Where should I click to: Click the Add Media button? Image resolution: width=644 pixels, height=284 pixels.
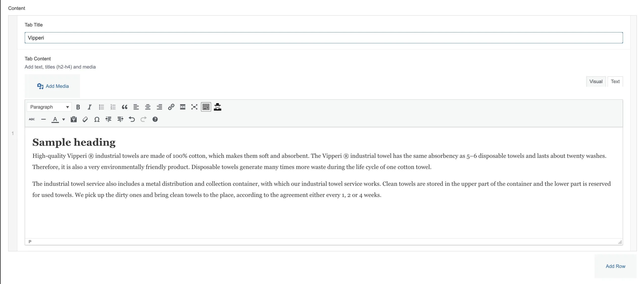(53, 86)
